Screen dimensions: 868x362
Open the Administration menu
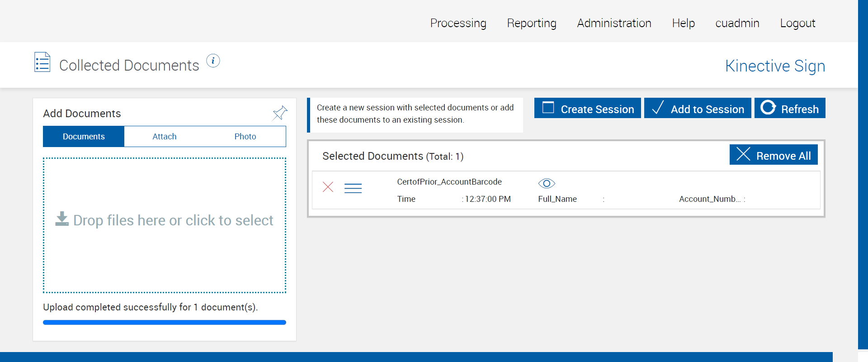click(614, 23)
